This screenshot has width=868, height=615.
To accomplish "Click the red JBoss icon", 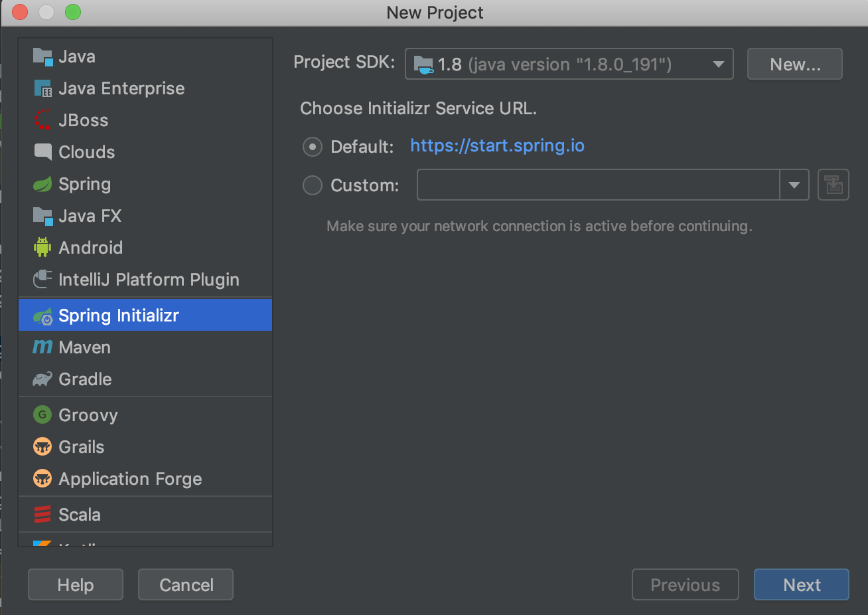I will pyautogui.click(x=42, y=120).
